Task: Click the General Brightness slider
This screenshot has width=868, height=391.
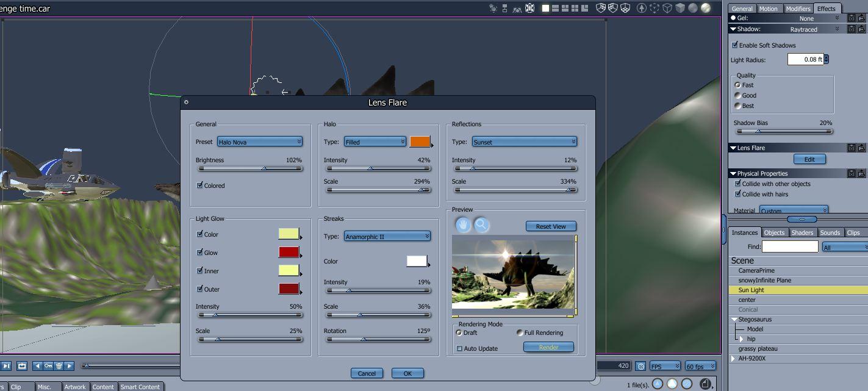Action: (250, 168)
